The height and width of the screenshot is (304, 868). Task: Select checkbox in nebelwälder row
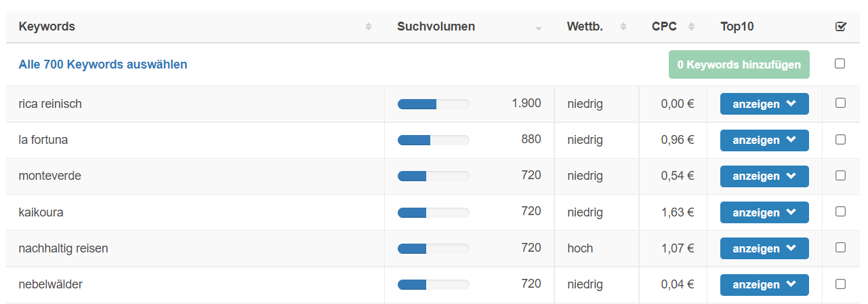(840, 284)
